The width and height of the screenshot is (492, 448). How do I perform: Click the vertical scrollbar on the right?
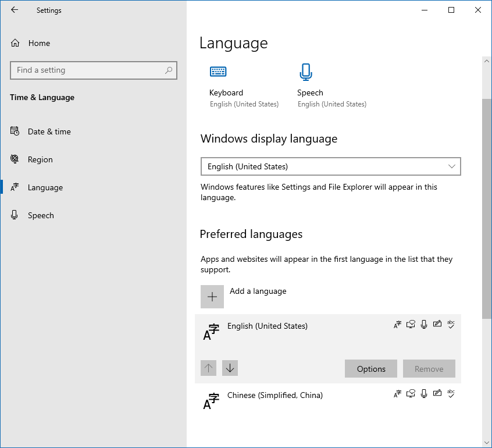487,208
